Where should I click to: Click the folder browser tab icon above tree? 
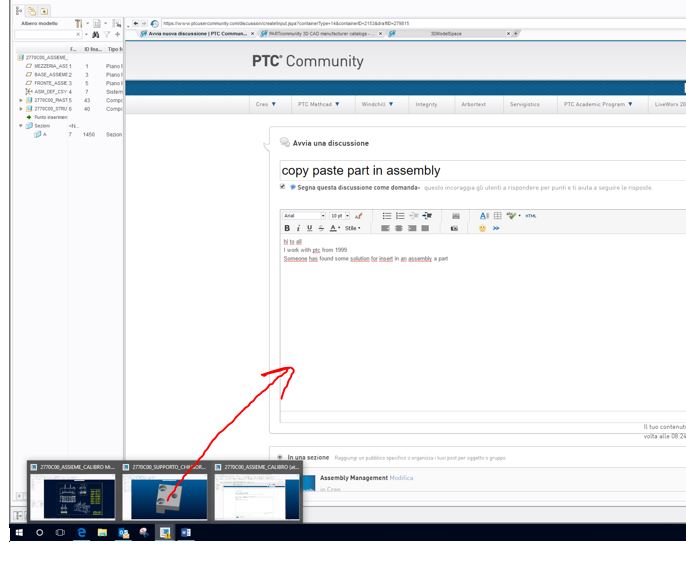(x=32, y=11)
